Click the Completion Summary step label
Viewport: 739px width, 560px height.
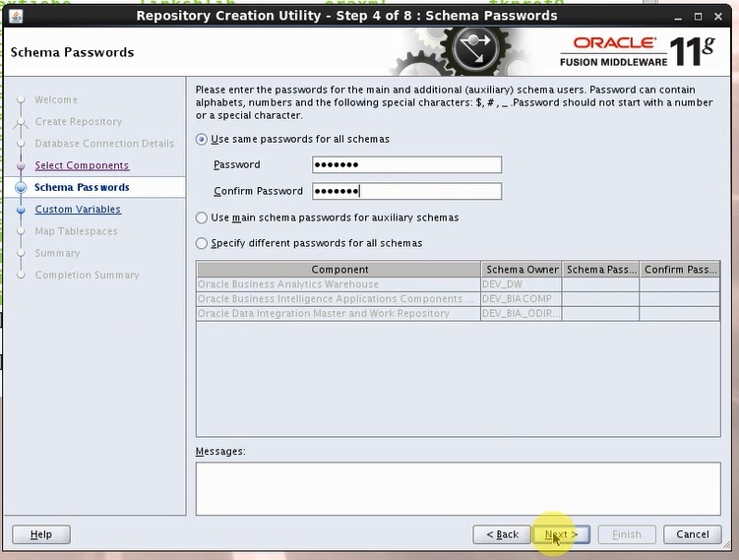pyautogui.click(x=87, y=276)
